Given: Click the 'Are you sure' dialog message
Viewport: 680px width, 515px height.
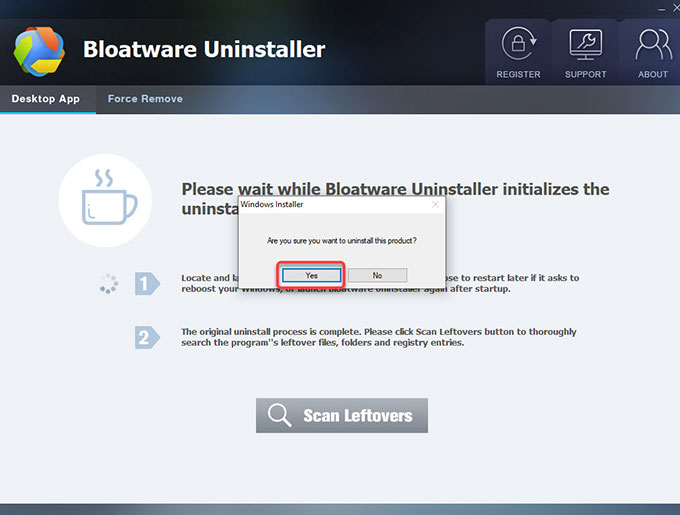Looking at the screenshot, I should click(342, 241).
